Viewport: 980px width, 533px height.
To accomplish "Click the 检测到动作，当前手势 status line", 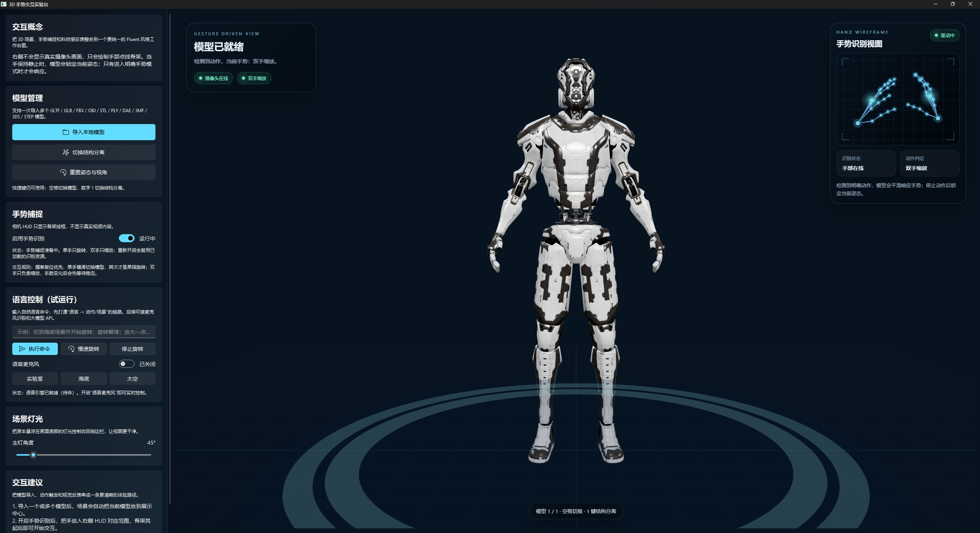I will point(236,61).
